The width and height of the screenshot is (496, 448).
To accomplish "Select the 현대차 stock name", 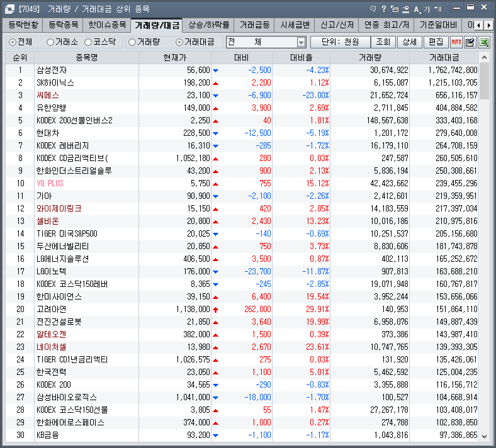I will [x=48, y=133].
